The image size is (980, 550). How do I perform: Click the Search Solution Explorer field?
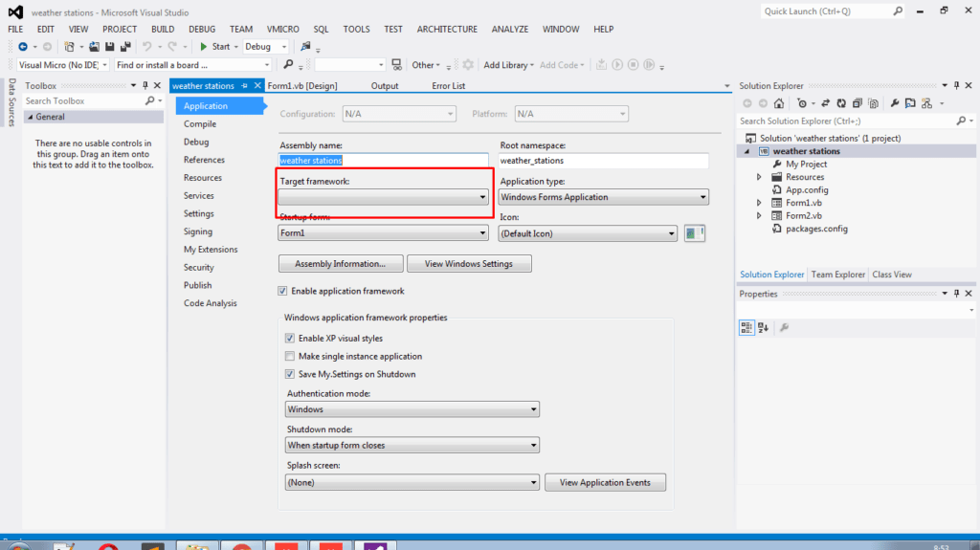(x=847, y=121)
